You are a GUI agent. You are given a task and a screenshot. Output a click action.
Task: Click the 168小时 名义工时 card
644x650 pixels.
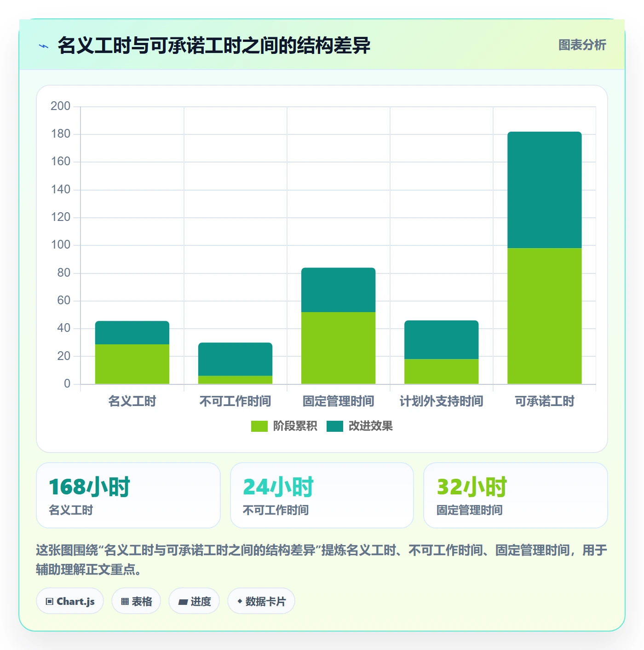(128, 495)
